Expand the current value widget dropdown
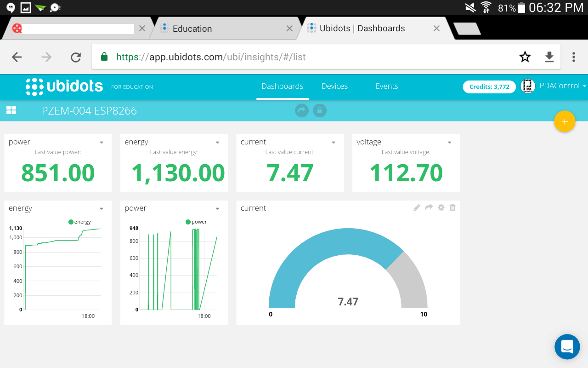 tap(334, 143)
